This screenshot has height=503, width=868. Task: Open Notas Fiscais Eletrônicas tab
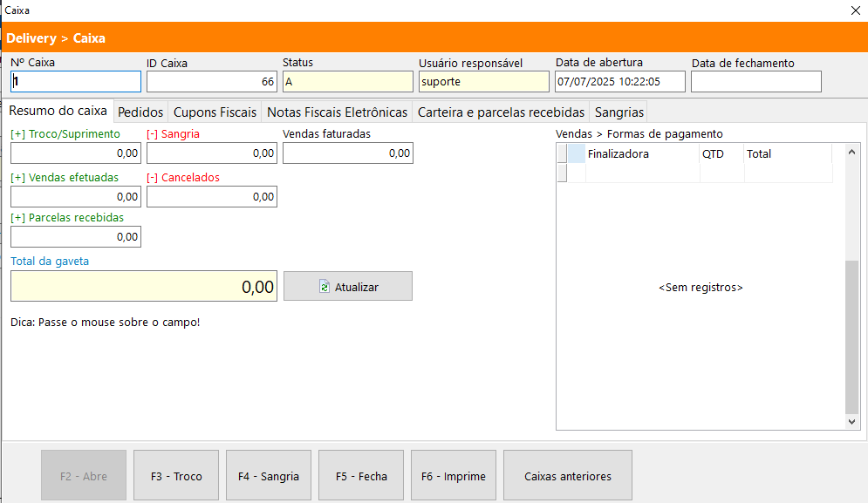[x=337, y=112]
